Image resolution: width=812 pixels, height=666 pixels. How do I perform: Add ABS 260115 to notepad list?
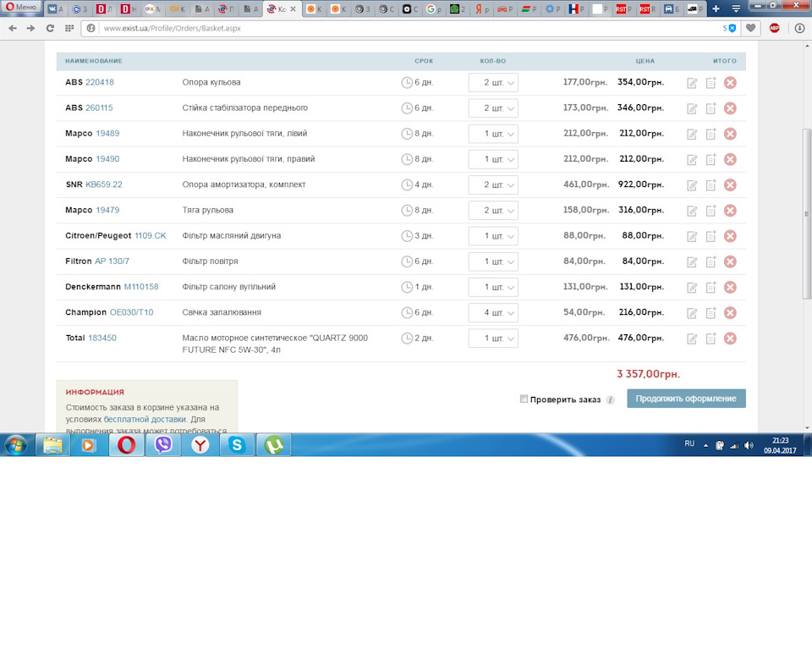(x=711, y=108)
